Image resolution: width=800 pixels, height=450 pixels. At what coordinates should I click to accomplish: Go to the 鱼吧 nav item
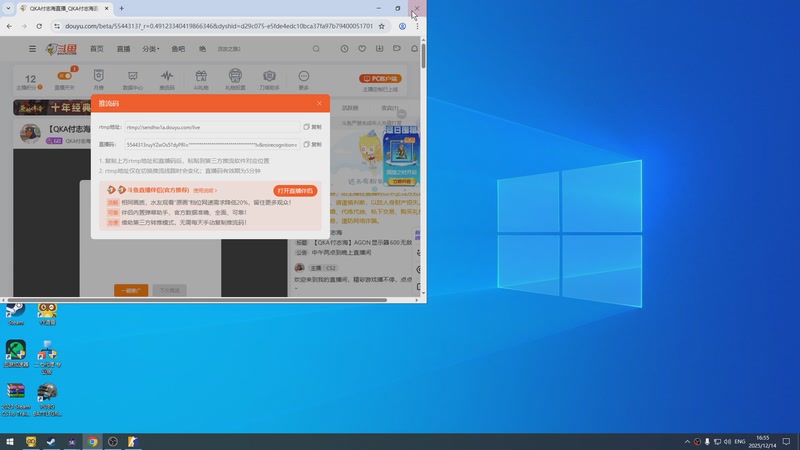(x=178, y=49)
